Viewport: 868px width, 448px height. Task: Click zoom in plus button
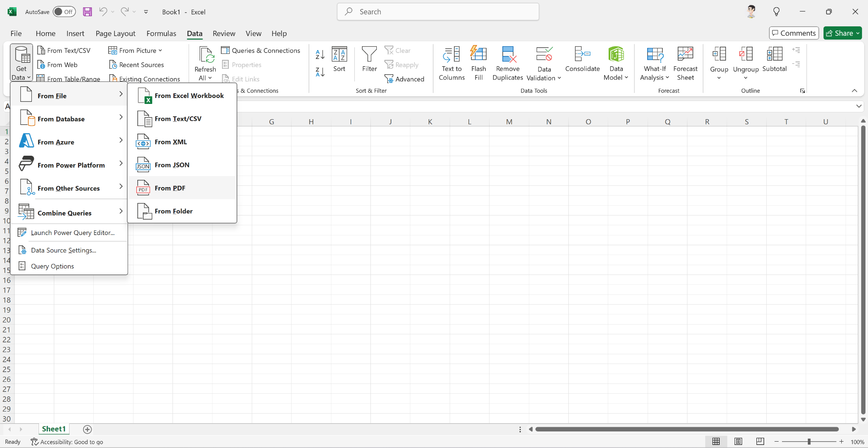pyautogui.click(x=841, y=442)
